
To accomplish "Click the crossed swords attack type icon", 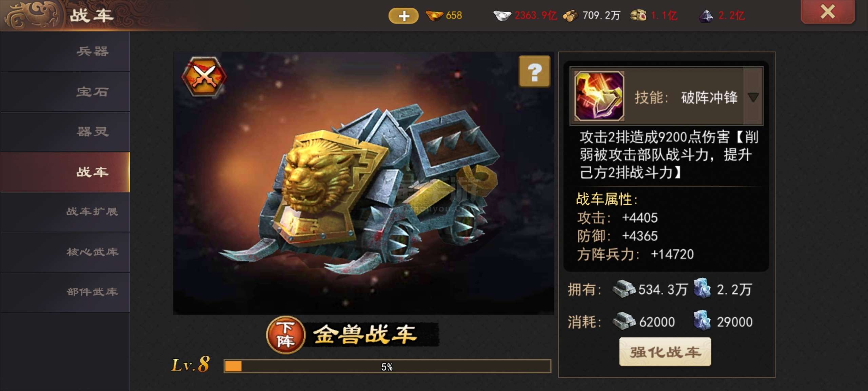I will click(x=204, y=77).
